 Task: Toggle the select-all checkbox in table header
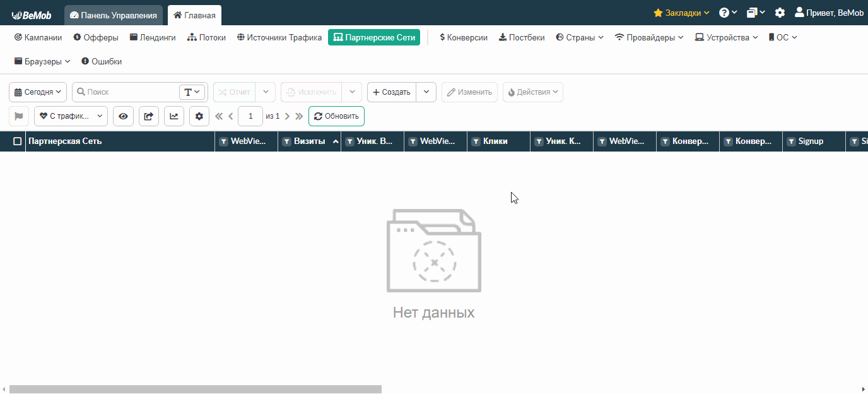18,141
